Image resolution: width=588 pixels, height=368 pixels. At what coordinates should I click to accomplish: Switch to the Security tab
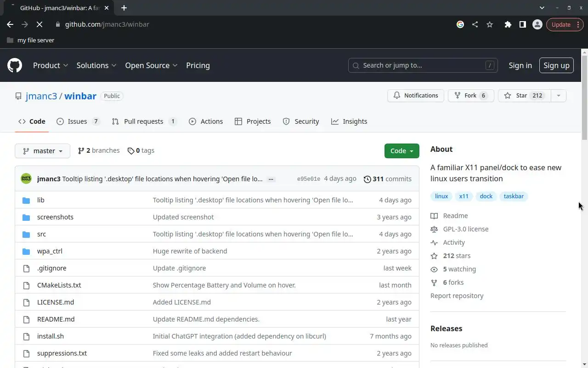[x=301, y=121]
